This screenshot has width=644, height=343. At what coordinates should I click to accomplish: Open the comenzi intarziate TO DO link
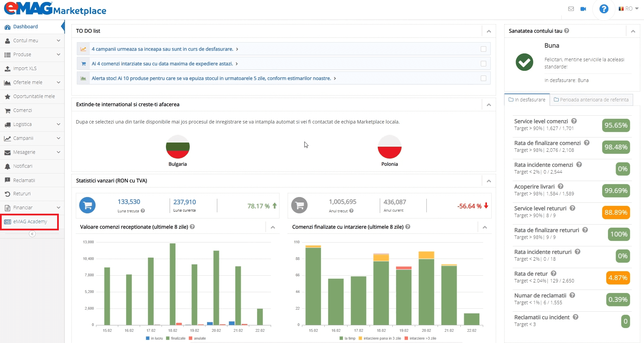tap(163, 64)
